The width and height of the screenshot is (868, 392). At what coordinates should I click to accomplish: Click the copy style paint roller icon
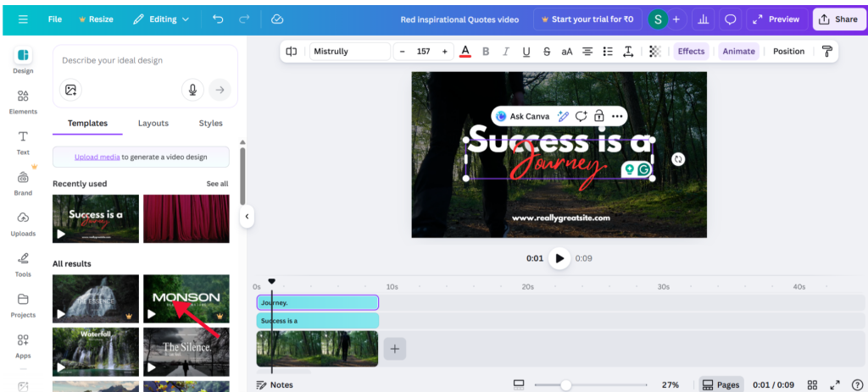tap(827, 52)
